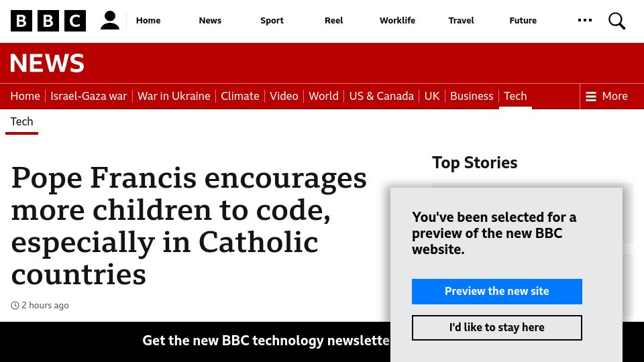The width and height of the screenshot is (644, 362).
Task: Expand the three-dot more menu
Action: (584, 20)
